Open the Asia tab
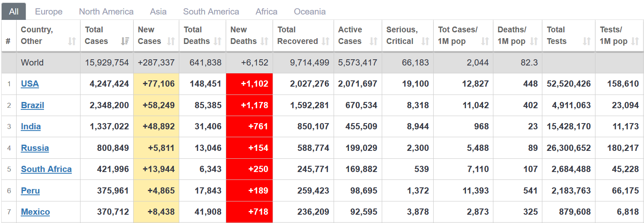The width and height of the screenshot is (644, 223). coord(158,12)
